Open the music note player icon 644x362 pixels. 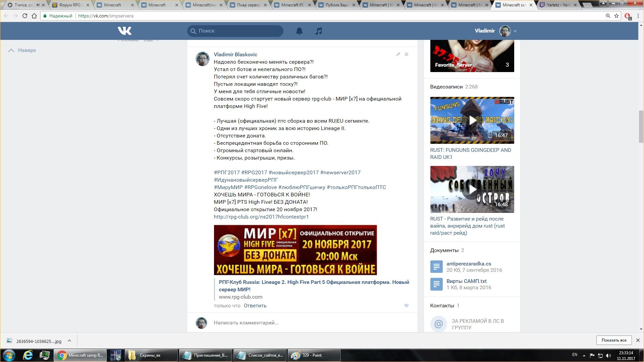click(319, 31)
